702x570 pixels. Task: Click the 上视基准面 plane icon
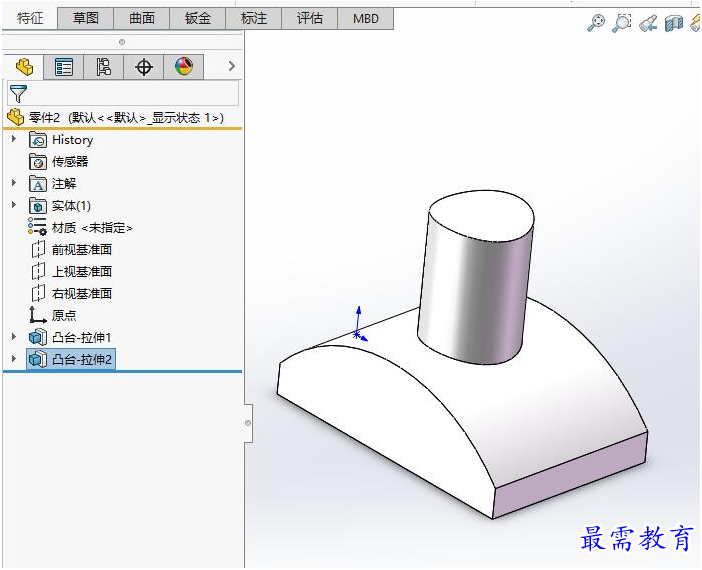click(x=39, y=271)
